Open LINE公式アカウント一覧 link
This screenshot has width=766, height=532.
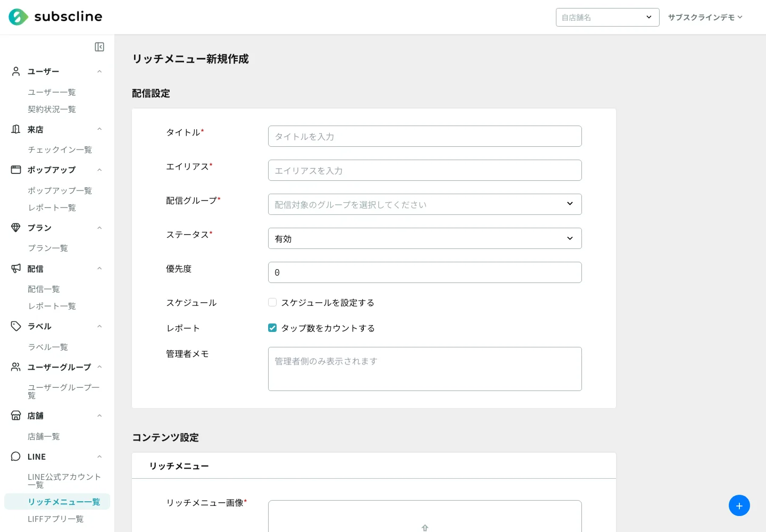coord(64,480)
